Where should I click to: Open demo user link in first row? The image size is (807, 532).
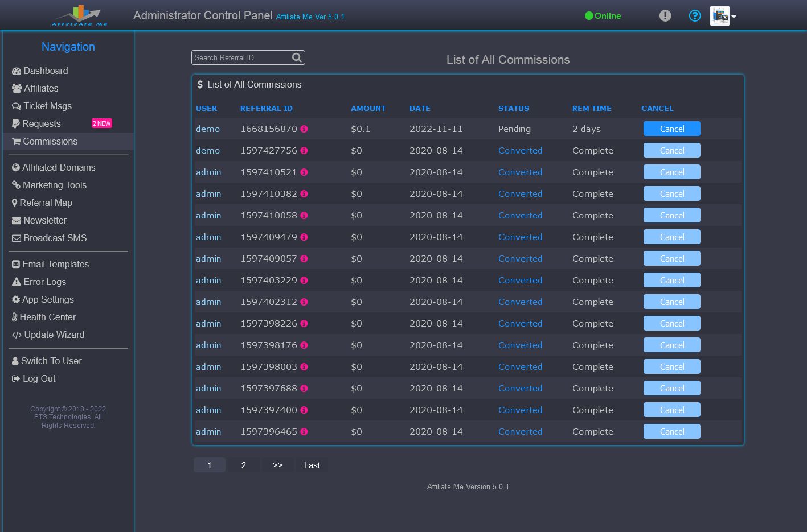click(x=208, y=129)
